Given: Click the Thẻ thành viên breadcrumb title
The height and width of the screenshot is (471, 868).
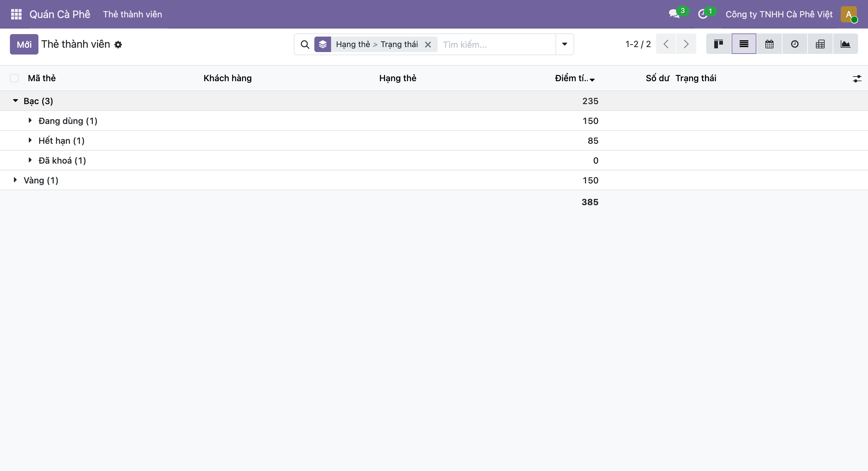Looking at the screenshot, I should (x=75, y=44).
